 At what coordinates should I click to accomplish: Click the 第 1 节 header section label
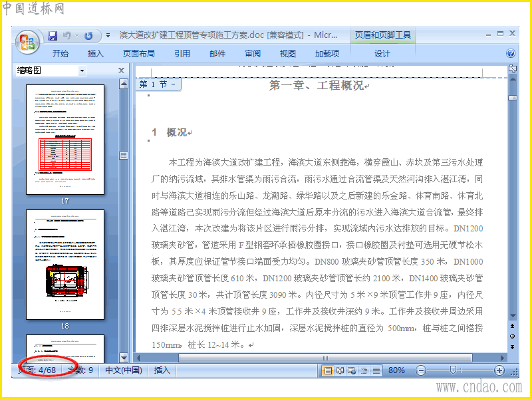tap(158, 84)
